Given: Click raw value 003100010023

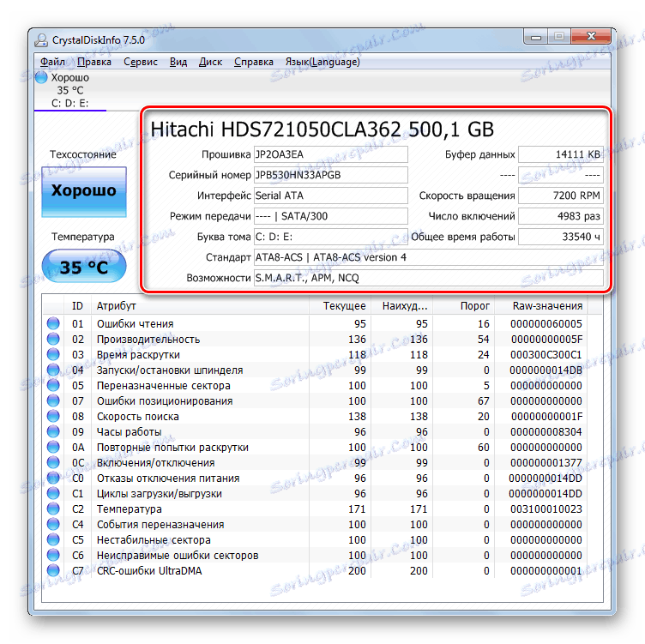Looking at the screenshot, I should (546, 509).
